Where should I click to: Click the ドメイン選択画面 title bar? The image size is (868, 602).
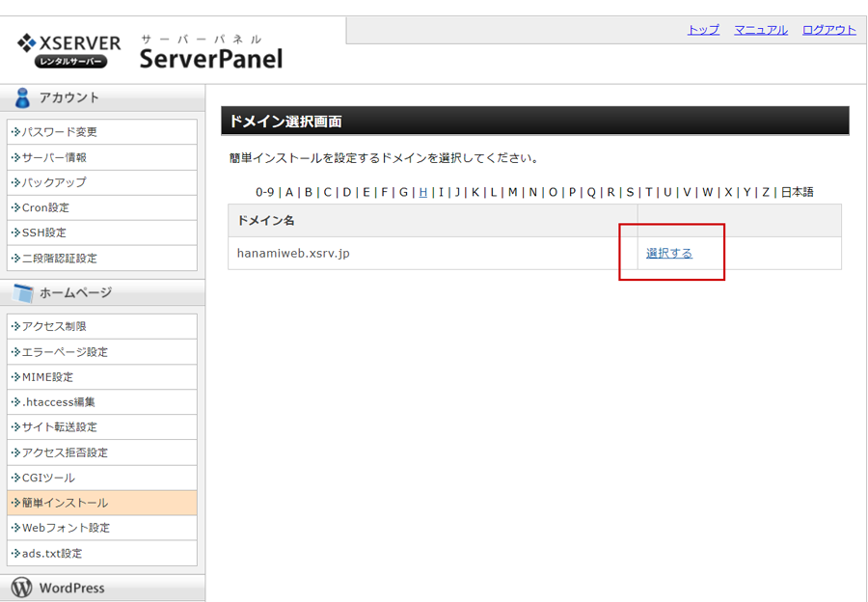click(x=534, y=121)
